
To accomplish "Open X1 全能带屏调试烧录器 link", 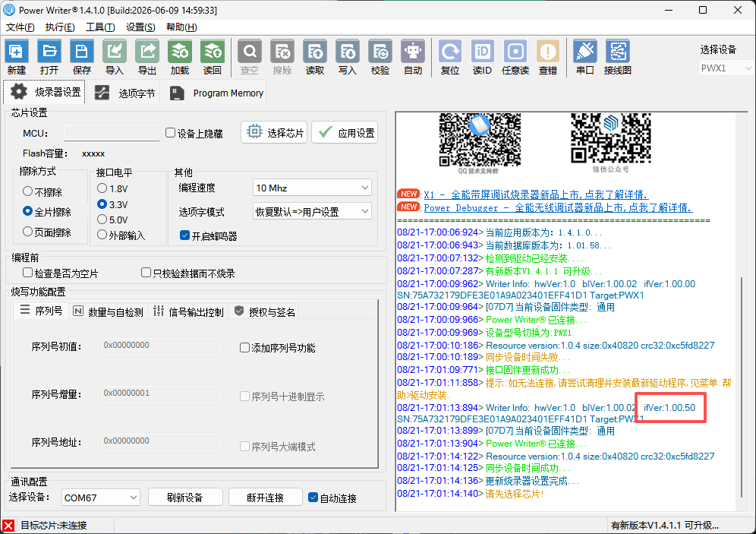I will click(x=536, y=194).
